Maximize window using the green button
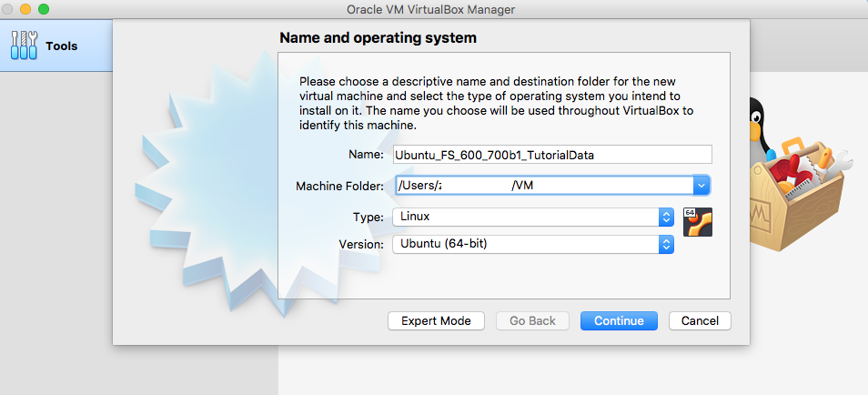868x395 pixels. coord(44,9)
